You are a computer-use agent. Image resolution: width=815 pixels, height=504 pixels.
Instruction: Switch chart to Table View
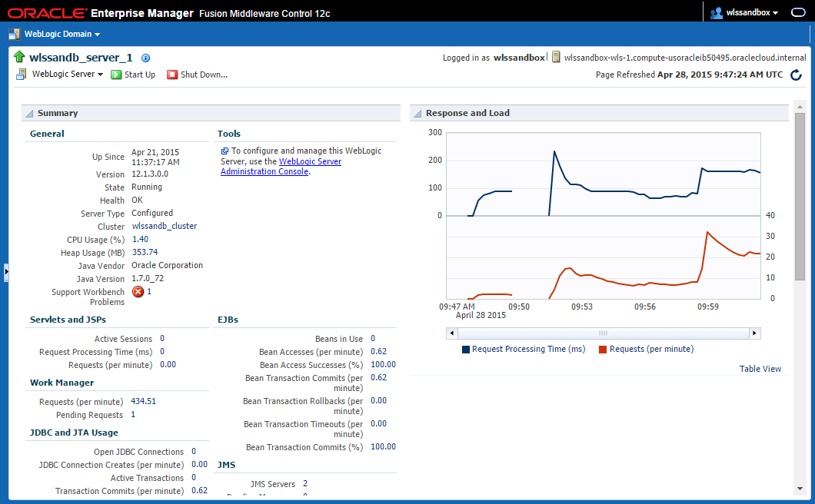pyautogui.click(x=760, y=369)
